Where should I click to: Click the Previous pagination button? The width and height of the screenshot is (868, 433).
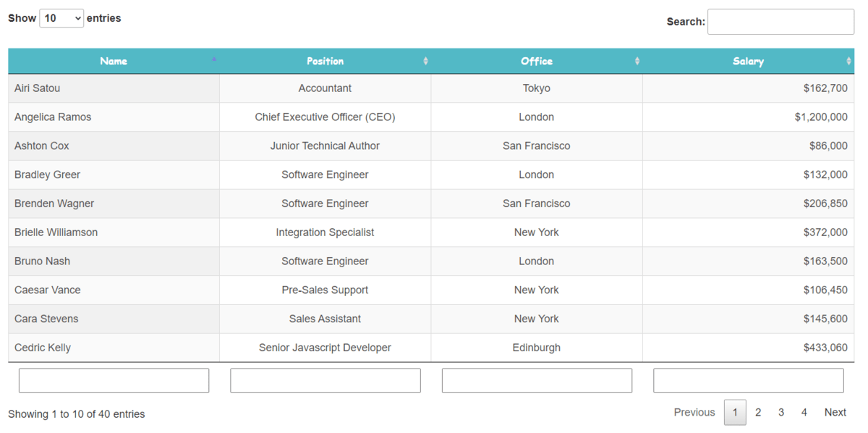(x=694, y=413)
